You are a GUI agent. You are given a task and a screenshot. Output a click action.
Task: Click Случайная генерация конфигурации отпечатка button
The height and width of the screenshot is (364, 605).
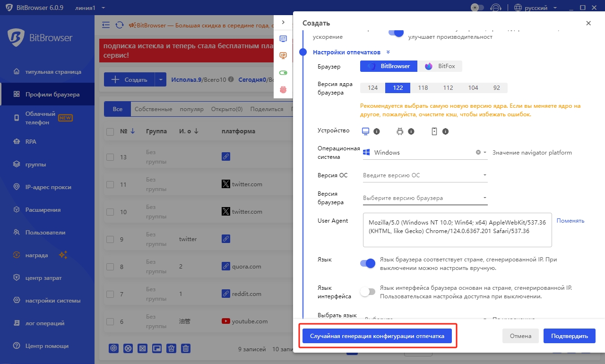tap(377, 336)
